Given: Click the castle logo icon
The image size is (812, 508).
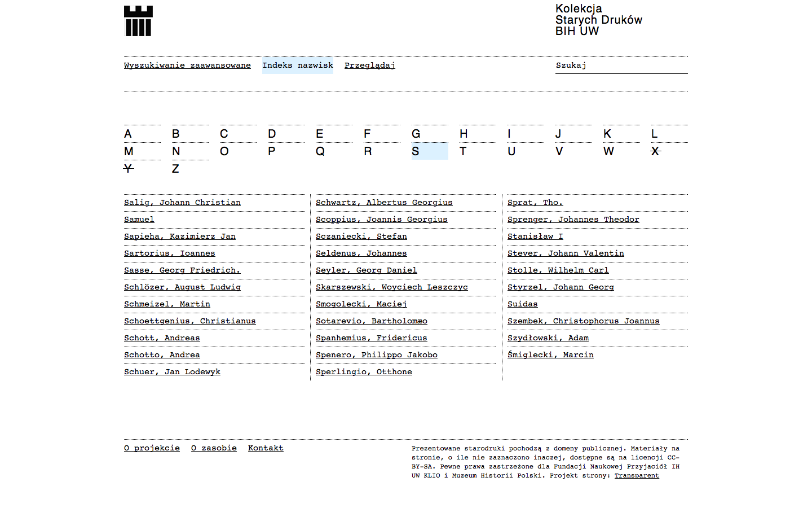Looking at the screenshot, I should coord(137,20).
